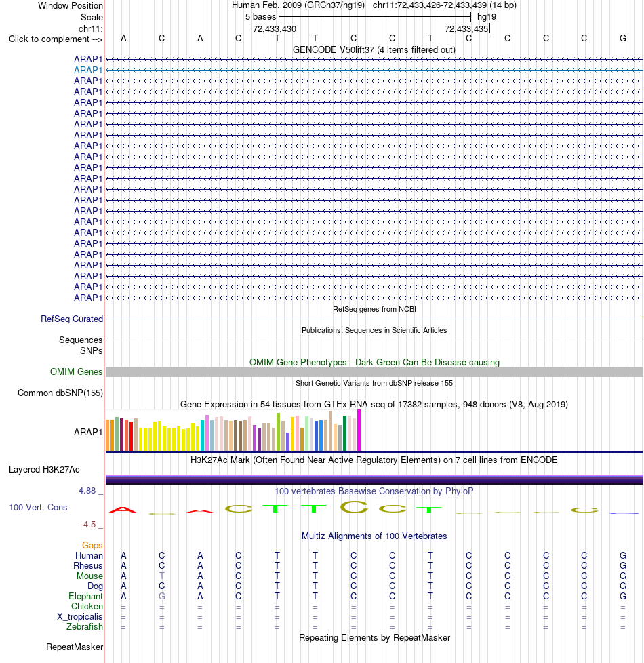Click the gray T in Mouse alignment row
This screenshot has width=644, height=663.
pyautogui.click(x=161, y=576)
